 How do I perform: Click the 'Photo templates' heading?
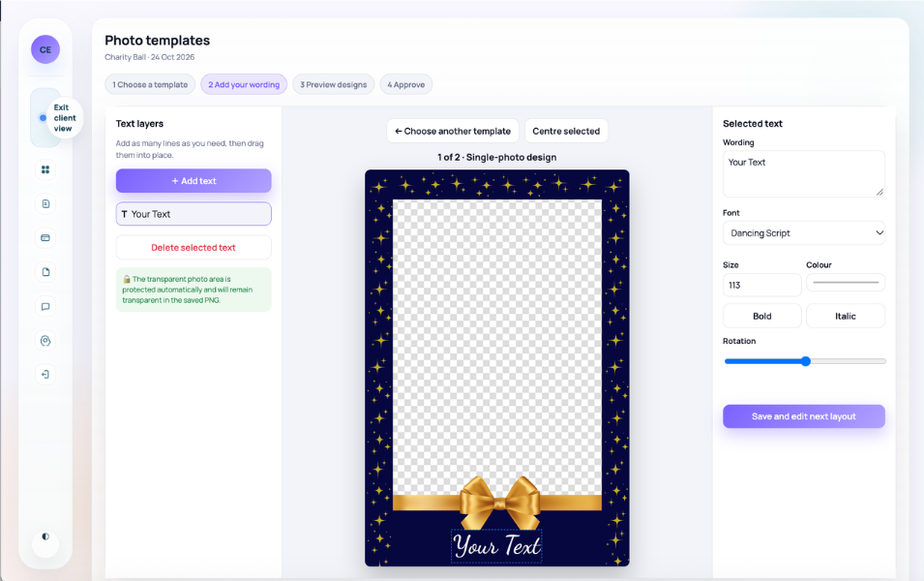tap(158, 40)
